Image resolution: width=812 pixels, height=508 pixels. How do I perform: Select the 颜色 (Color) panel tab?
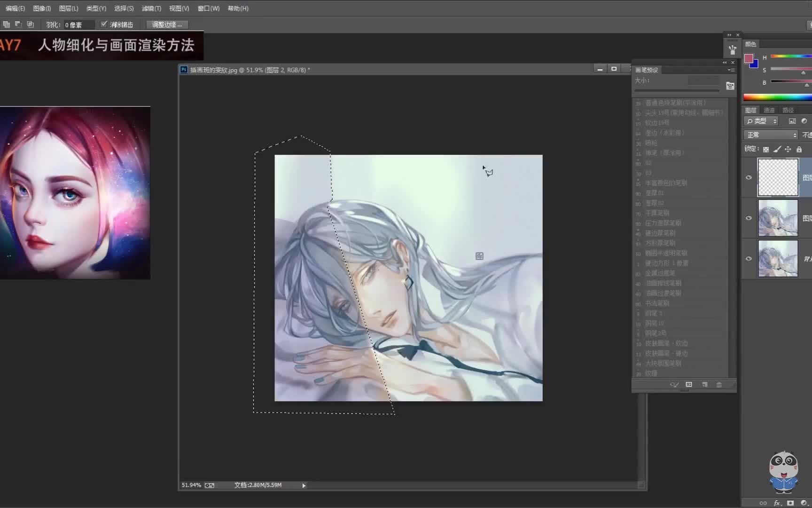coord(750,44)
